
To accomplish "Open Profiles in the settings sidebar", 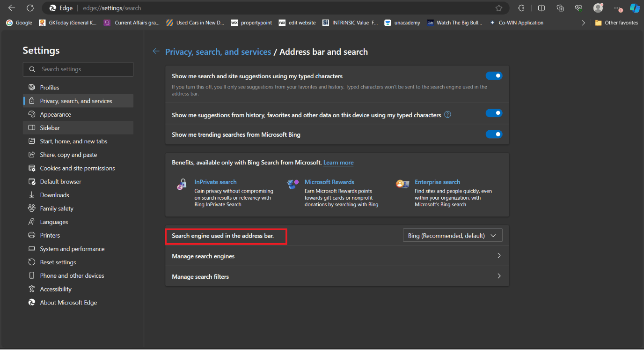I will click(78, 88).
